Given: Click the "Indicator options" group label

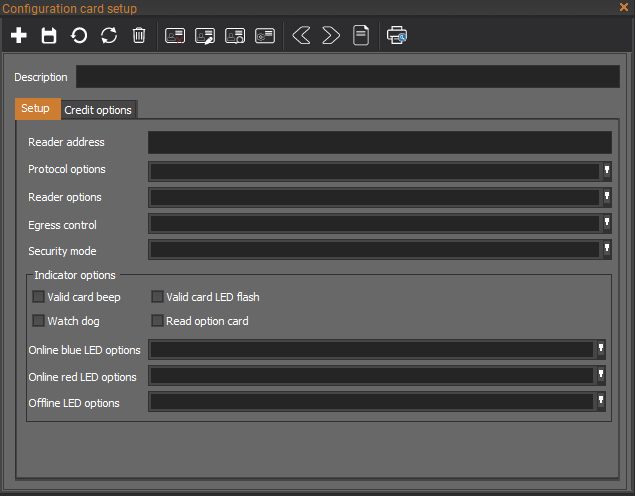Looking at the screenshot, I should pos(75,275).
